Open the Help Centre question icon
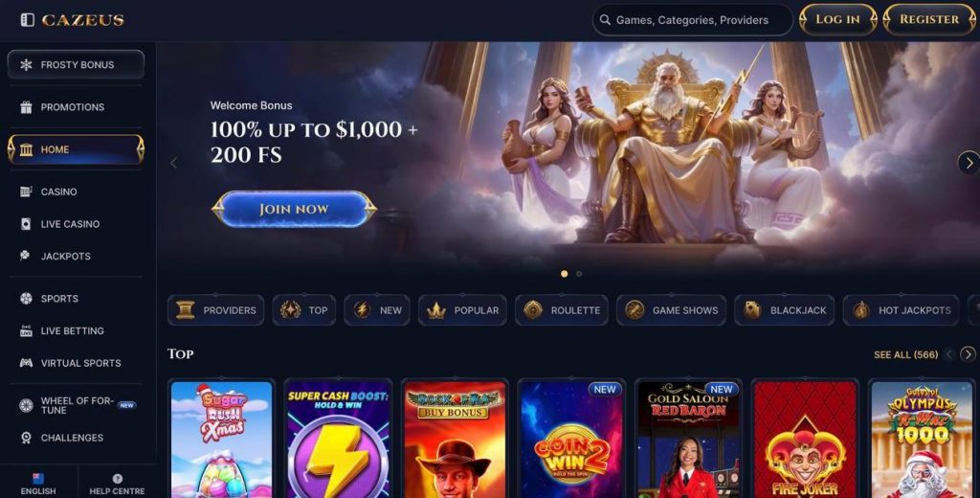 point(117,479)
